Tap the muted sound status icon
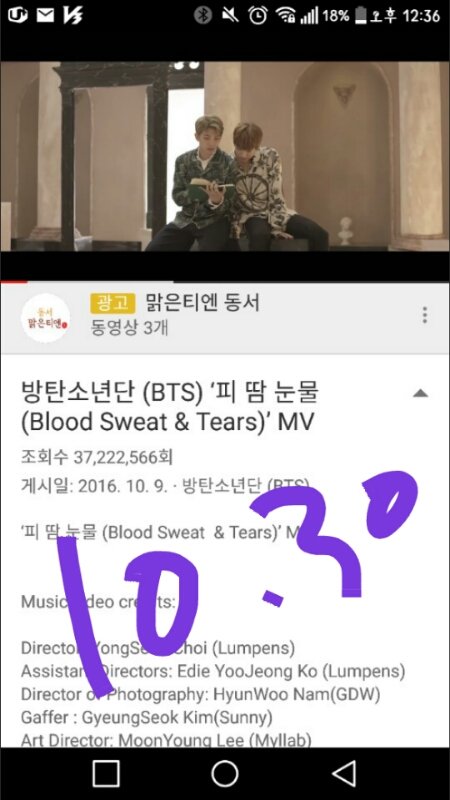Viewport: 450px width, 800px height. (230, 15)
